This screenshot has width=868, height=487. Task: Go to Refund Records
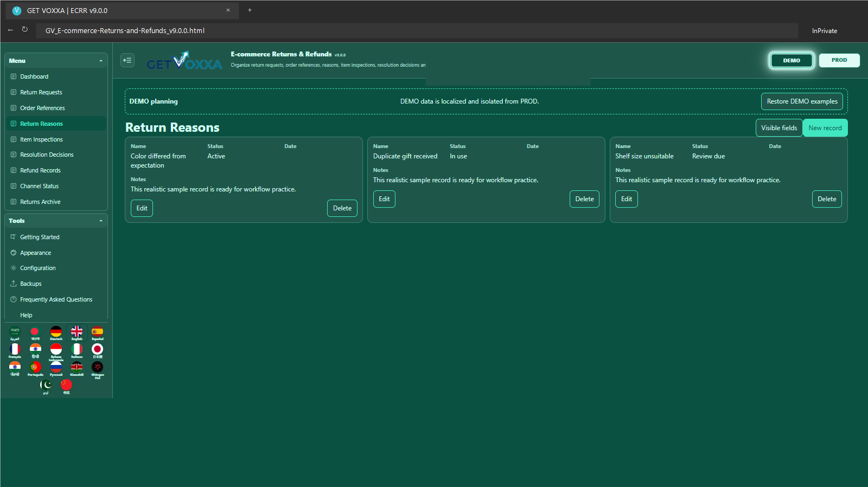(56, 170)
